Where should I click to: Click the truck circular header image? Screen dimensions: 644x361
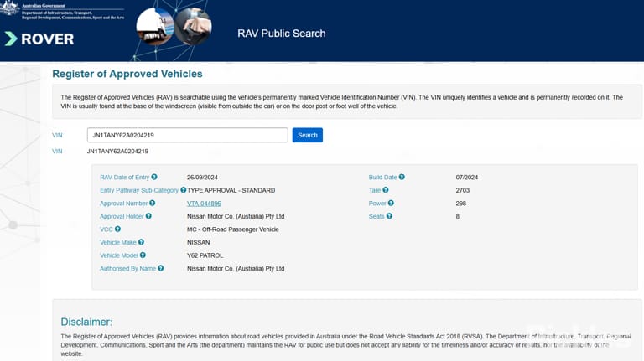pyautogui.click(x=155, y=26)
